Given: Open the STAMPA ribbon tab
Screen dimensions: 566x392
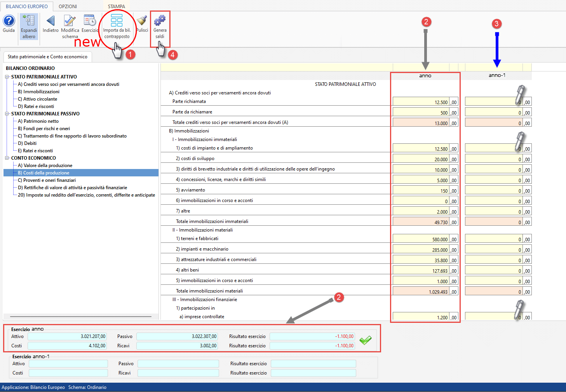Looking at the screenshot, I should [117, 6].
